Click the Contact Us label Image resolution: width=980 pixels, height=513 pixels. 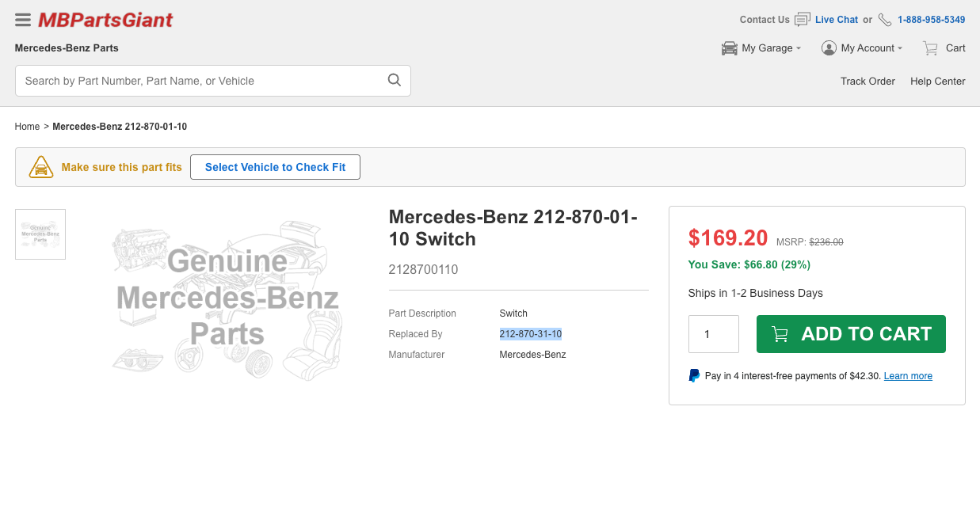[x=765, y=20]
